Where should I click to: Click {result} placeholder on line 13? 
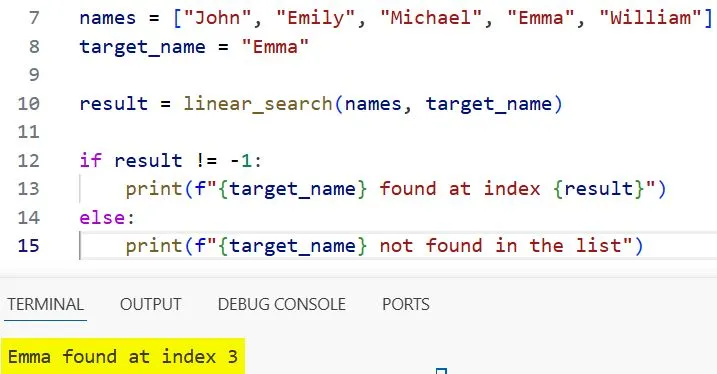(x=599, y=189)
